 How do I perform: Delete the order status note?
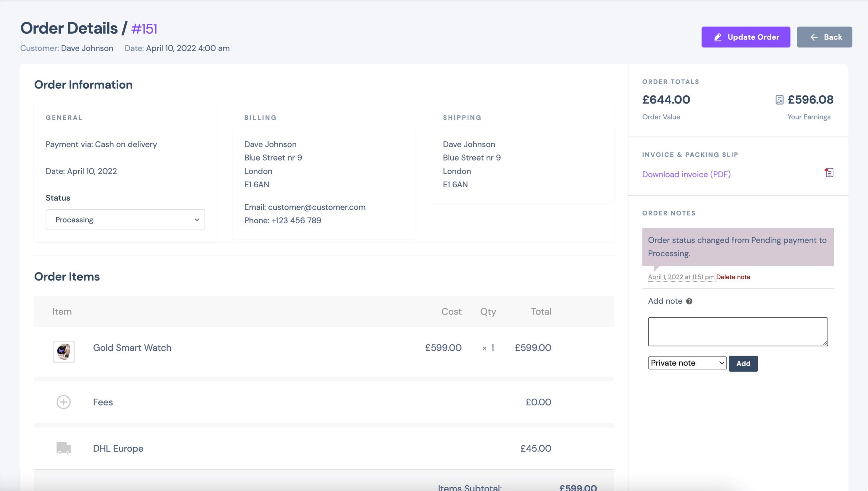coord(733,277)
